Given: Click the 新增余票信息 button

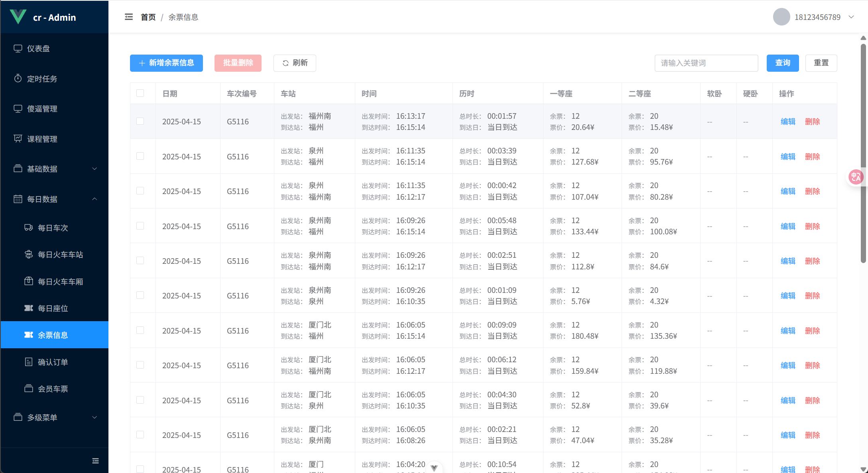Looking at the screenshot, I should [166, 63].
